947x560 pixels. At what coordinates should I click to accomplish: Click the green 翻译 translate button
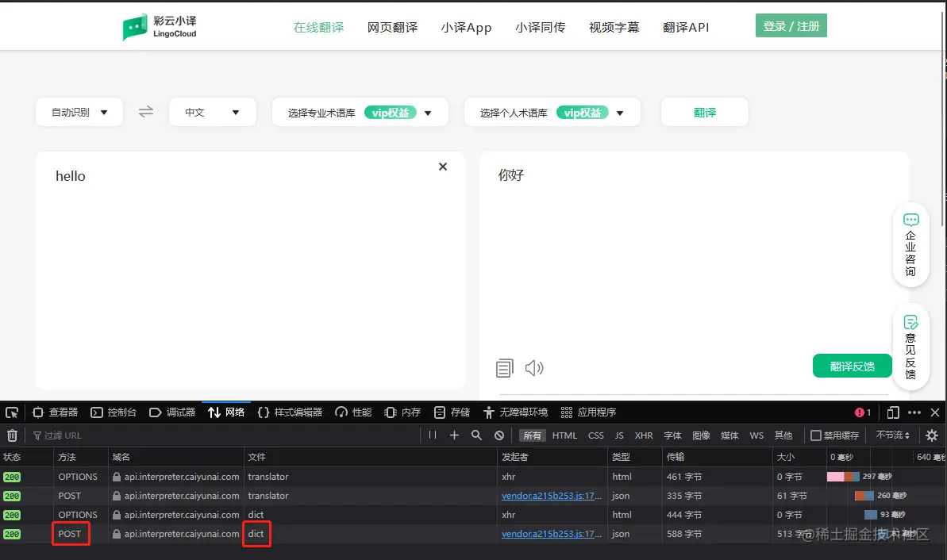click(x=704, y=112)
